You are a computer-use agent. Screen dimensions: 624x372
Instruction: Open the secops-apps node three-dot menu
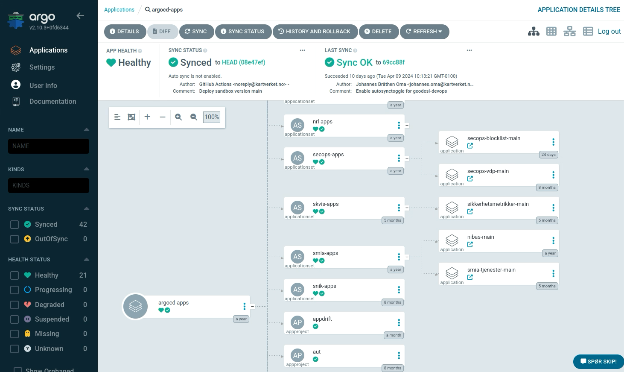pyautogui.click(x=399, y=158)
